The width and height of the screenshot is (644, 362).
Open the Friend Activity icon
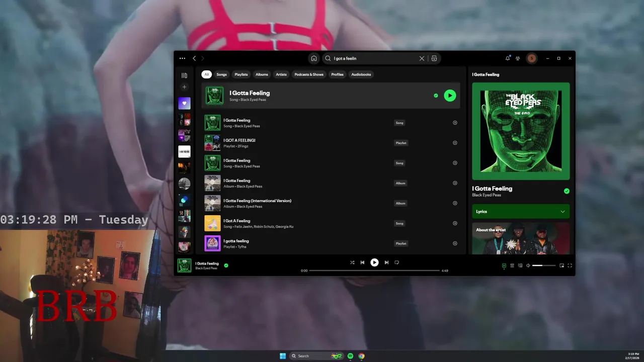click(518, 58)
